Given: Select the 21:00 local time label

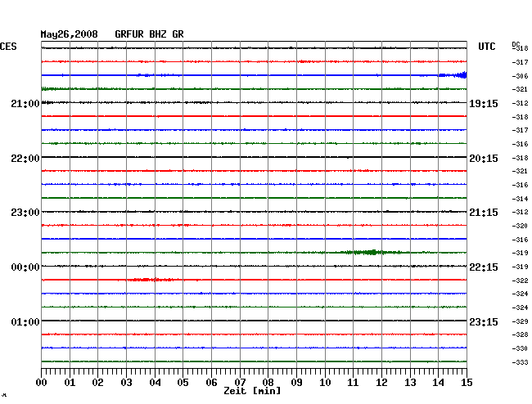Looking at the screenshot, I should click(25, 104).
